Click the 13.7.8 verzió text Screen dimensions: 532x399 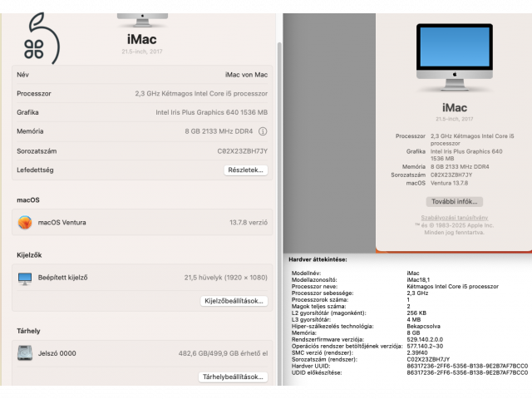click(249, 223)
